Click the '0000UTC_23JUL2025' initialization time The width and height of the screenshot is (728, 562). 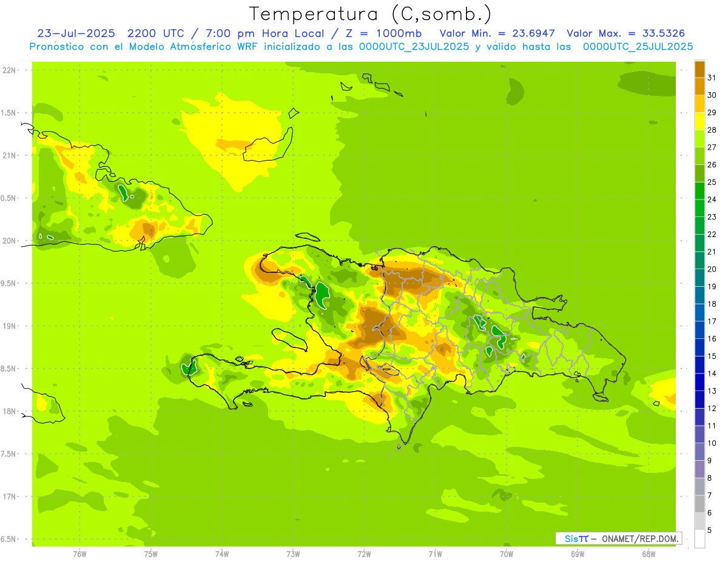[x=414, y=47]
